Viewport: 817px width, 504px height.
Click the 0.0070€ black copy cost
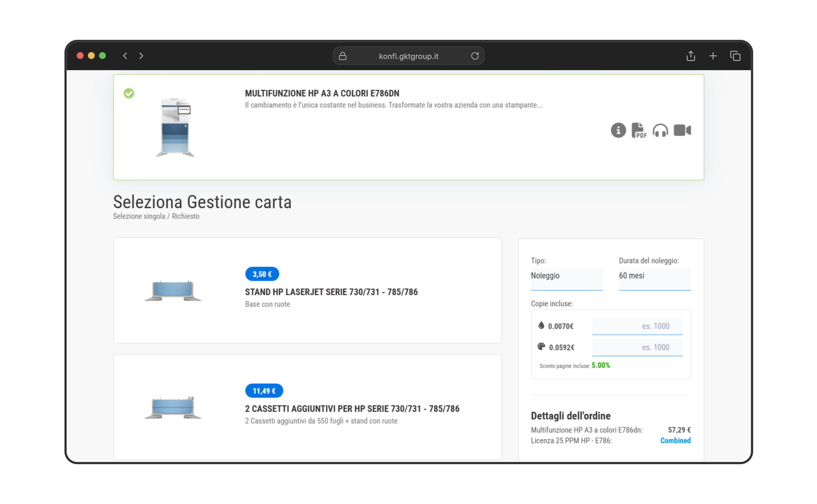coord(560,326)
